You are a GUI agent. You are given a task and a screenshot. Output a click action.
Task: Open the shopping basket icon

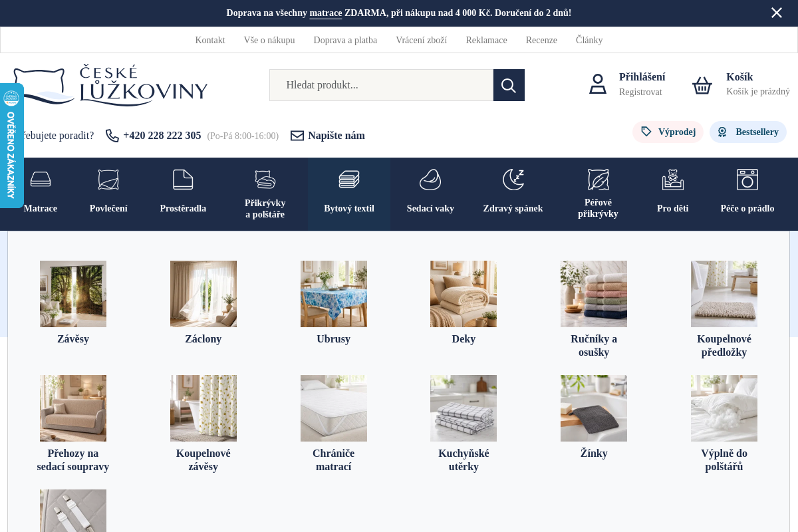pyautogui.click(x=702, y=85)
